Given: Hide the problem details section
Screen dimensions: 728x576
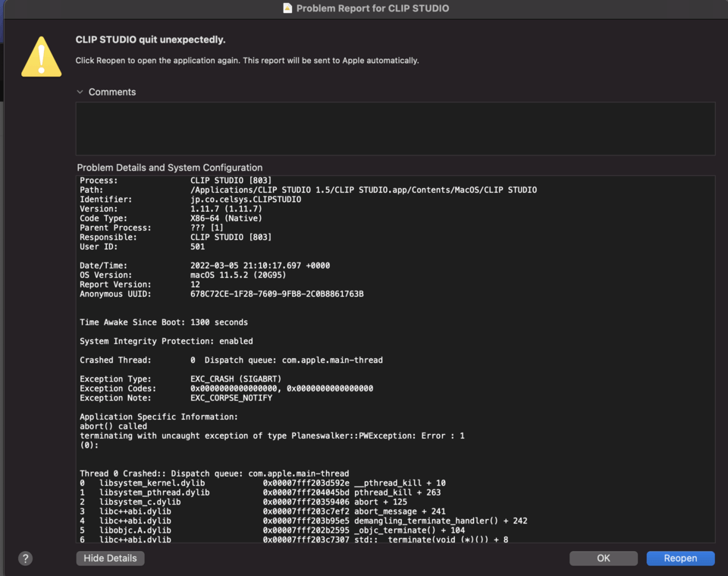Looking at the screenshot, I should [x=110, y=558].
